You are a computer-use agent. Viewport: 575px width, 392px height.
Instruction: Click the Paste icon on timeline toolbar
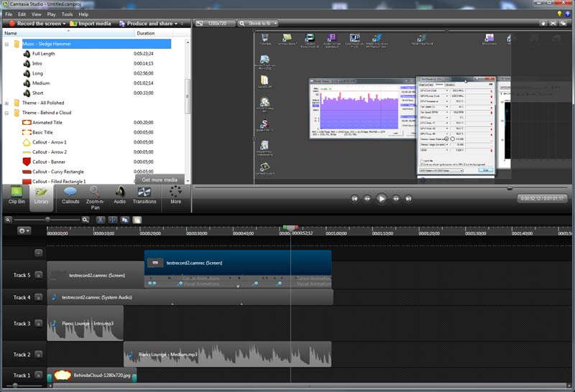click(x=137, y=220)
